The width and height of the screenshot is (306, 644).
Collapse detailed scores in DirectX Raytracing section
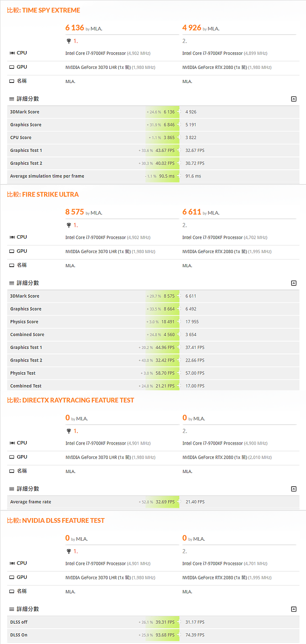pyautogui.click(x=294, y=489)
